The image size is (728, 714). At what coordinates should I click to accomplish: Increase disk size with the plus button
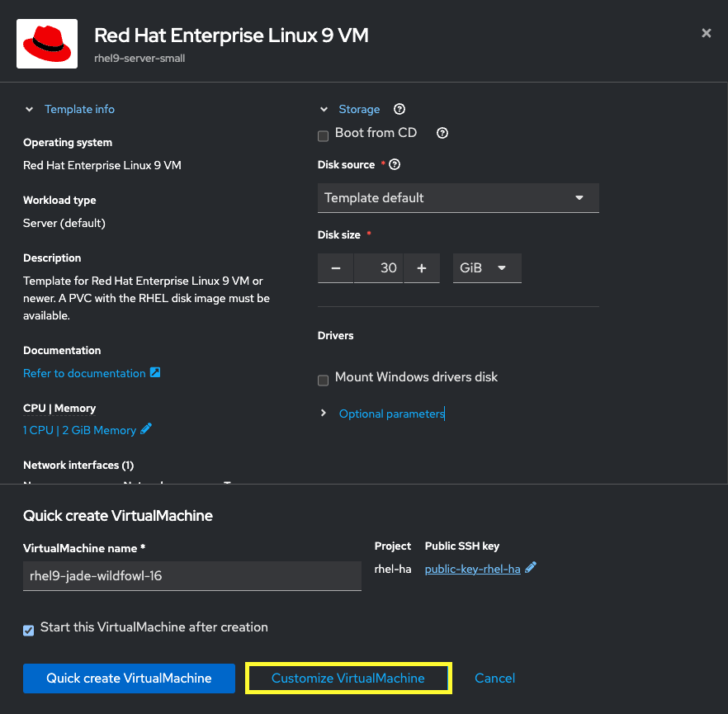click(x=422, y=267)
